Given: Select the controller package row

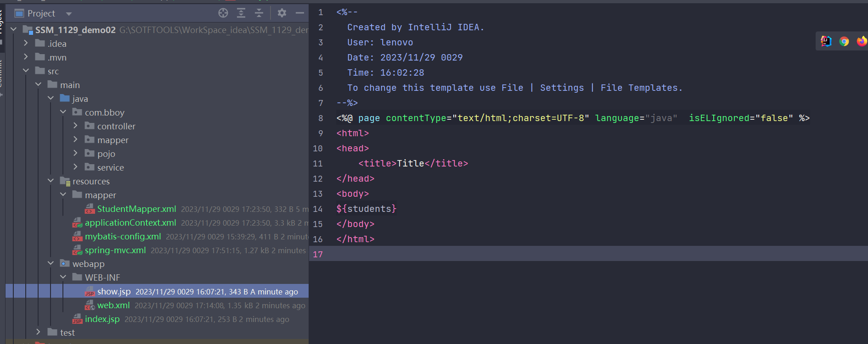Looking at the screenshot, I should [157, 126].
